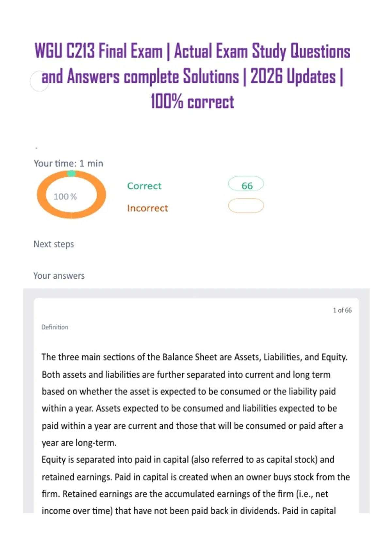Open the Next steps section

coord(54,244)
